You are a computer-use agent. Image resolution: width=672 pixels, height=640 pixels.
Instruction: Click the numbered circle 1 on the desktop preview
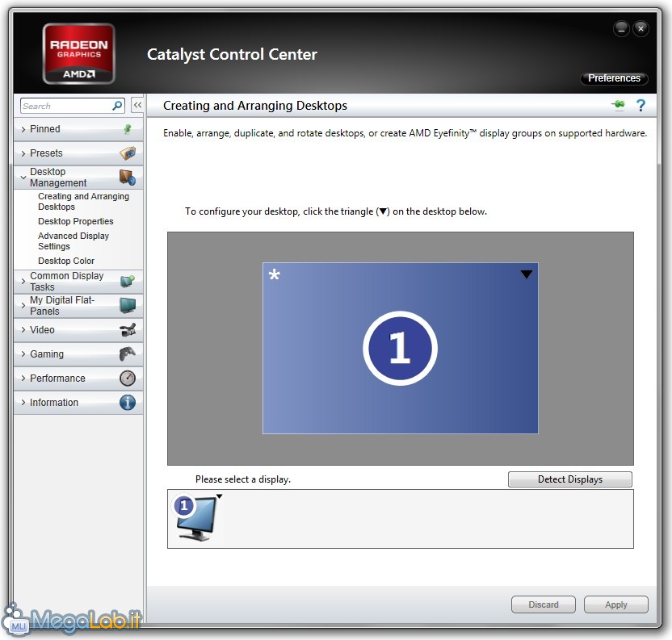(400, 348)
